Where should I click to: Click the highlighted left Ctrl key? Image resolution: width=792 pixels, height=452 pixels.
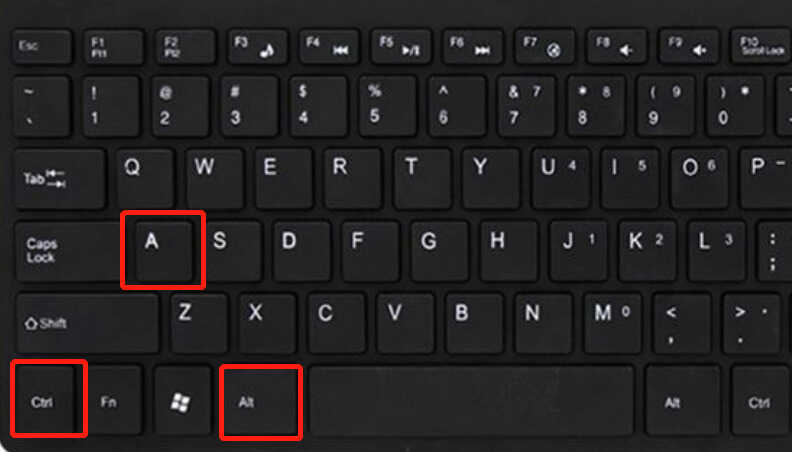tap(47, 399)
